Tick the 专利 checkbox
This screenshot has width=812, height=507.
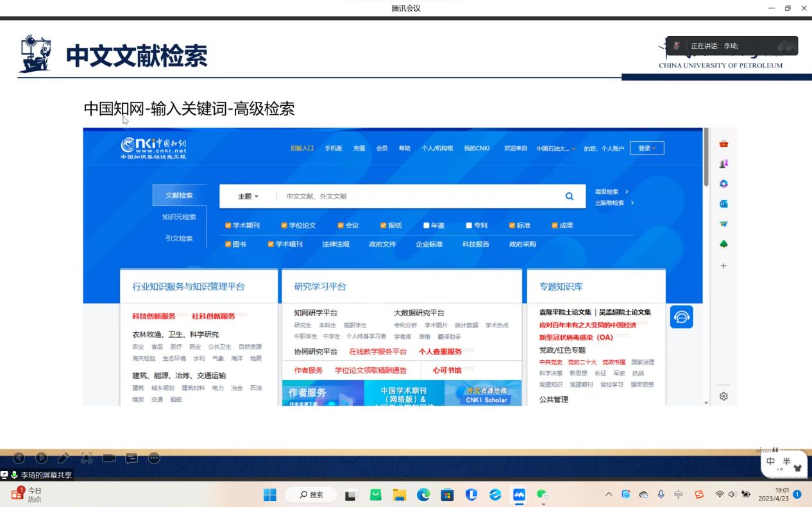point(469,226)
